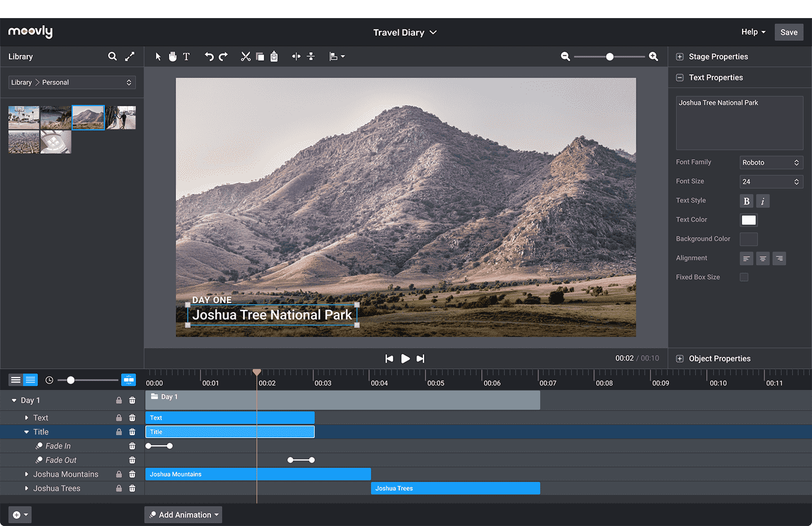Select the hand pan tool
The height and width of the screenshot is (526, 812).
173,56
